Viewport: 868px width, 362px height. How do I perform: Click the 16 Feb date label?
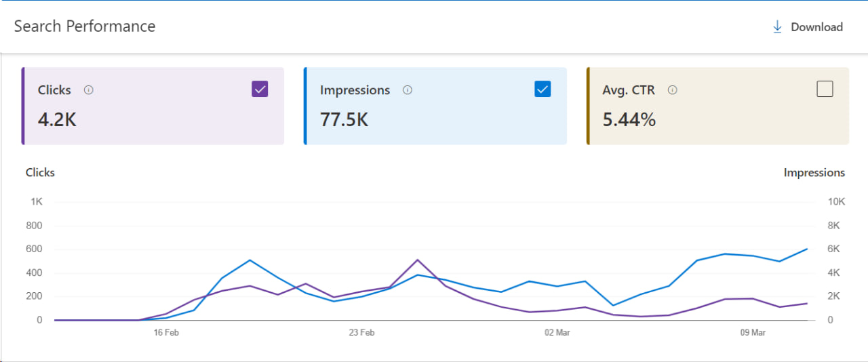tap(166, 333)
